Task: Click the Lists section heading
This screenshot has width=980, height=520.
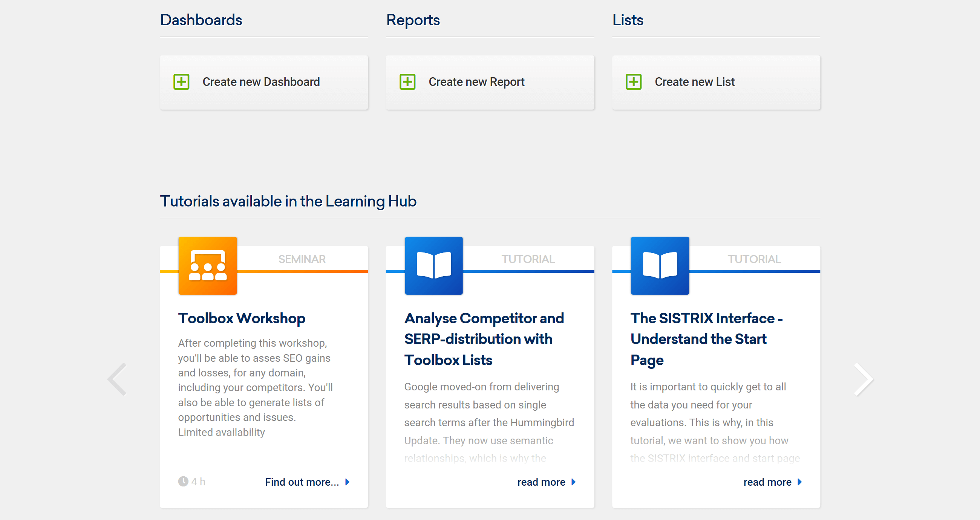Action: [x=628, y=20]
